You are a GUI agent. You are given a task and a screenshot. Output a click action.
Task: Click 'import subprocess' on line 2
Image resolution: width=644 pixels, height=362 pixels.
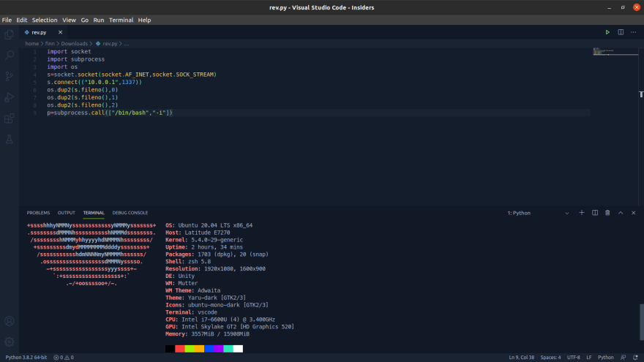[x=76, y=59]
